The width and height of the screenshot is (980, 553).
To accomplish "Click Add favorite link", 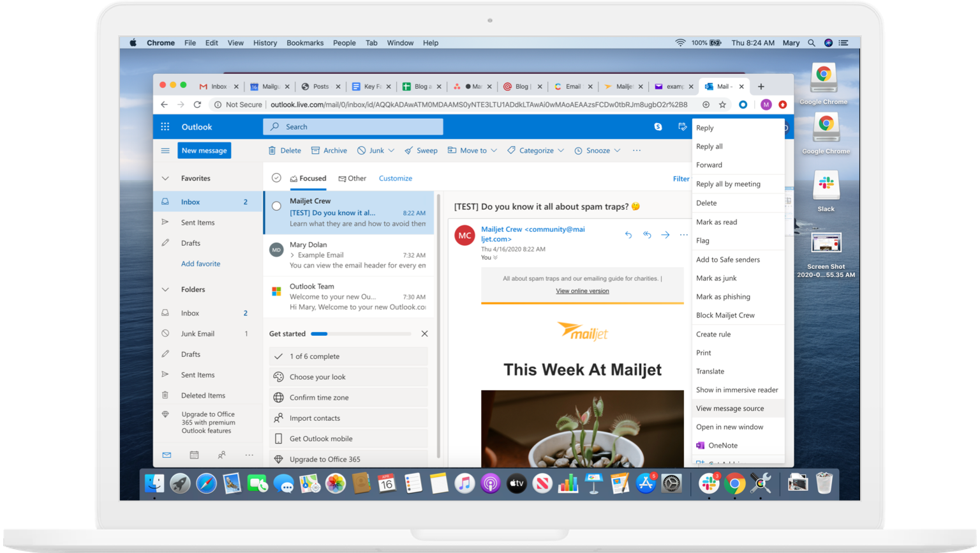I will (200, 264).
